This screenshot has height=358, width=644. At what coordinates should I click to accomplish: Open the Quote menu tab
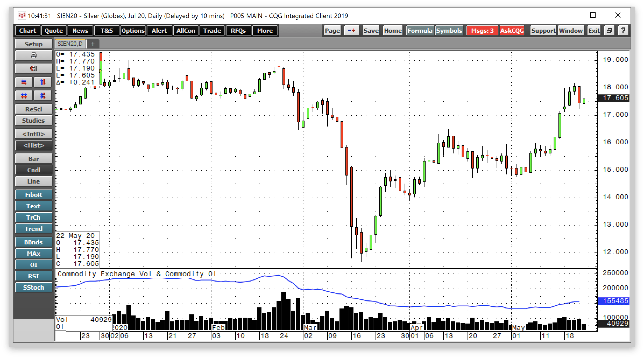[x=54, y=30]
